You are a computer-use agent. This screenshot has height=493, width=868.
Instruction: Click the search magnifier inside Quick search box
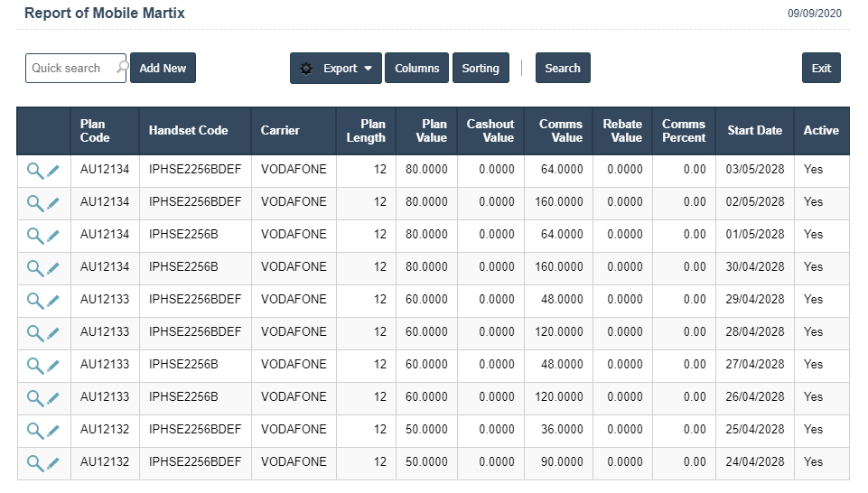(122, 68)
